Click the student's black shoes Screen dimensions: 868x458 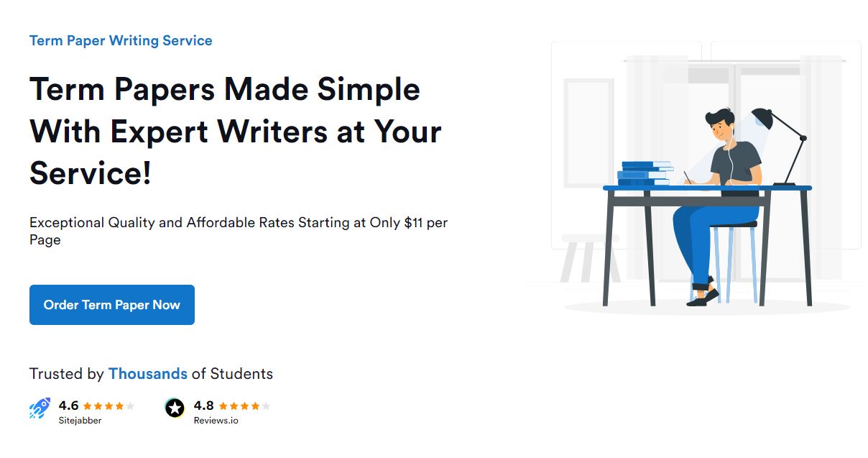[x=704, y=296]
